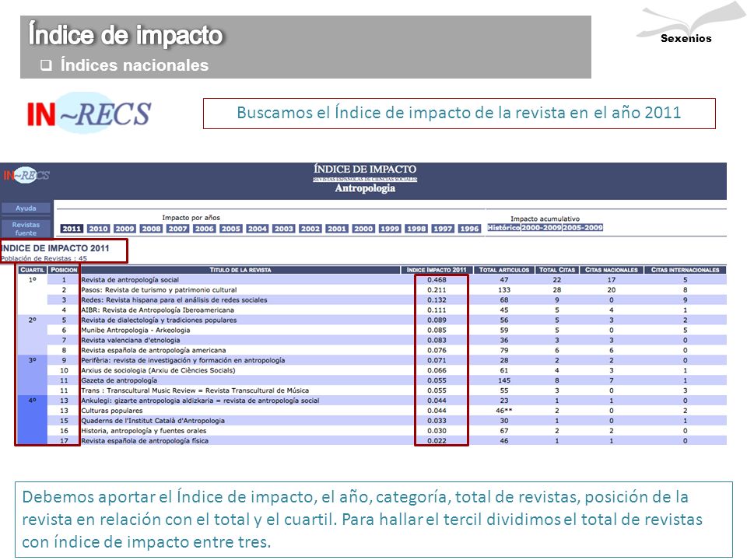The width and height of the screenshot is (747, 560).
Task: Open AIBR: Revista de Antropología Iberoamericana
Action: click(x=157, y=310)
